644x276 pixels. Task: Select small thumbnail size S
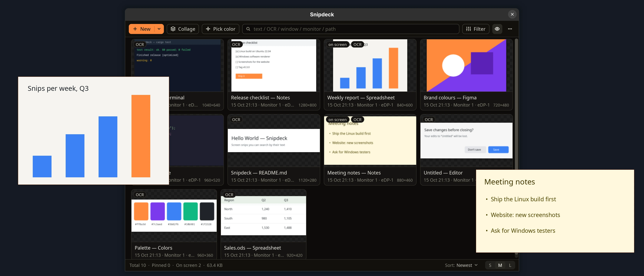tap(490, 265)
